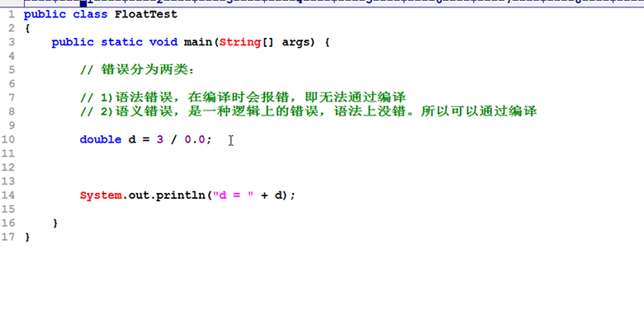
Task: Click line number 8 in the gutter
Action: click(x=11, y=111)
